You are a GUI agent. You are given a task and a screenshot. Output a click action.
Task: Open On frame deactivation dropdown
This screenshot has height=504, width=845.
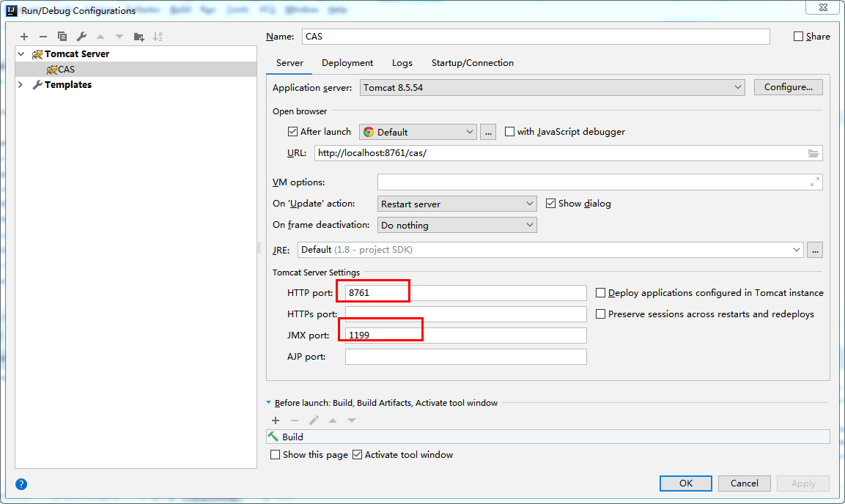tap(457, 225)
